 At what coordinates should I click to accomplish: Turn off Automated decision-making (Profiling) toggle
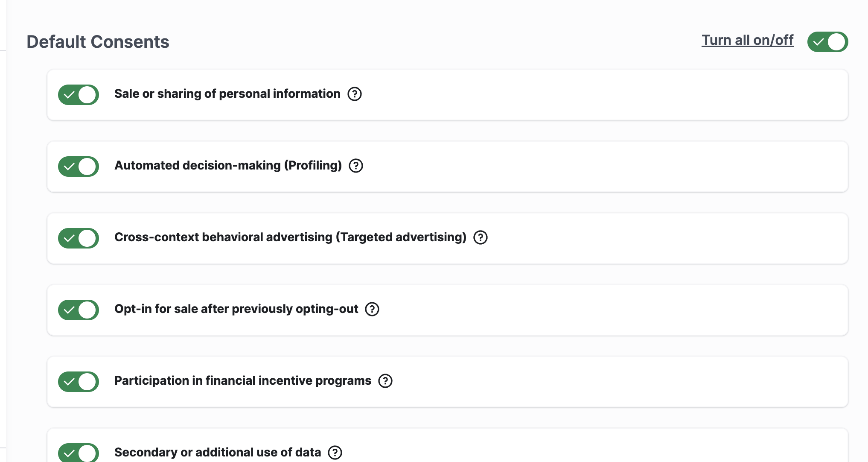coord(79,167)
